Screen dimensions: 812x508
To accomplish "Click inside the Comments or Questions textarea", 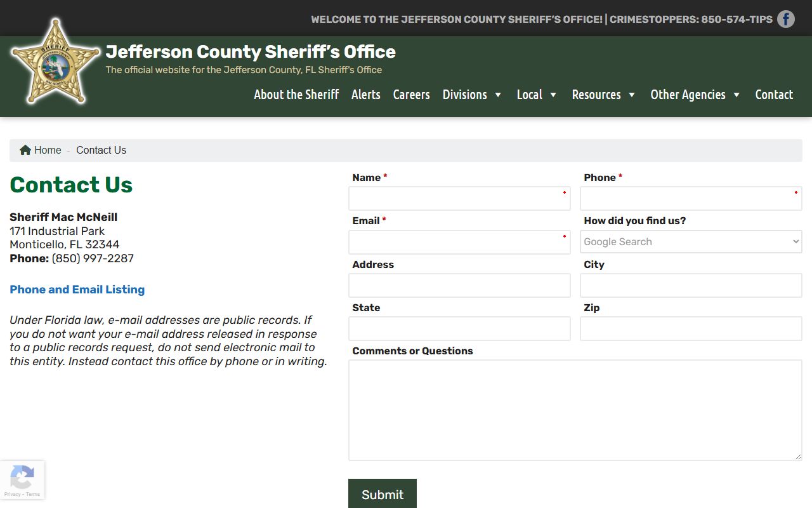I will [x=575, y=410].
